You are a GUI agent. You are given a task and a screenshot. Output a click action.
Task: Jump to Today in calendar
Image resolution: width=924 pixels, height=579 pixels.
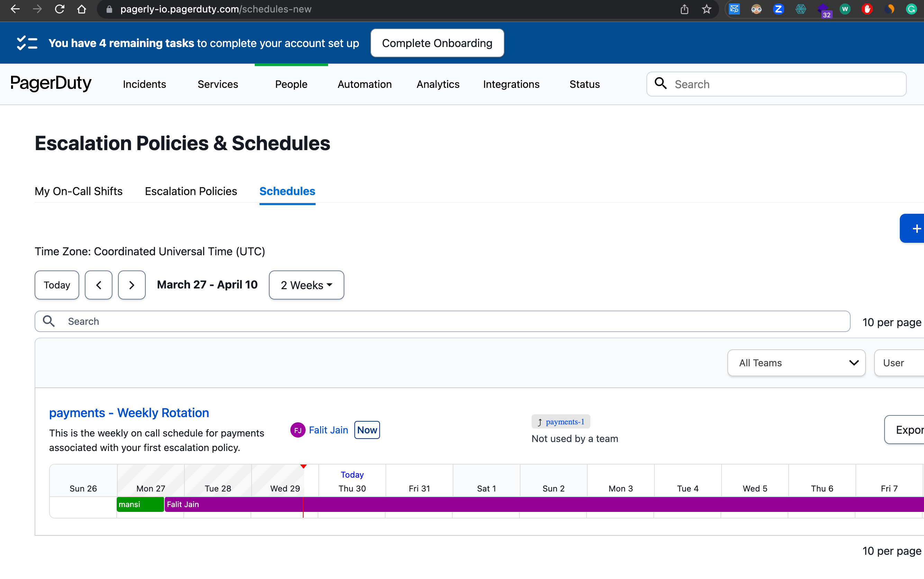[x=57, y=285]
